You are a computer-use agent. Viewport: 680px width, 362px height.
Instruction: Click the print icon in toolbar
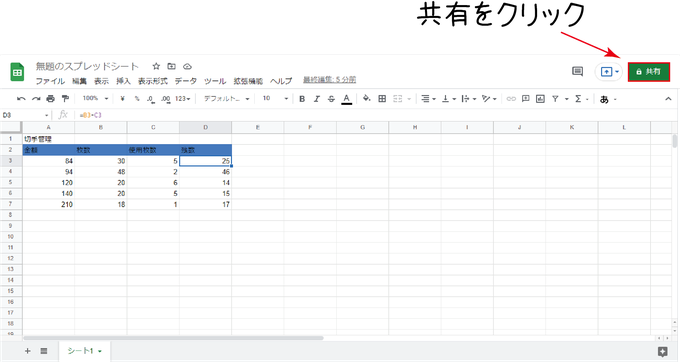click(50, 99)
